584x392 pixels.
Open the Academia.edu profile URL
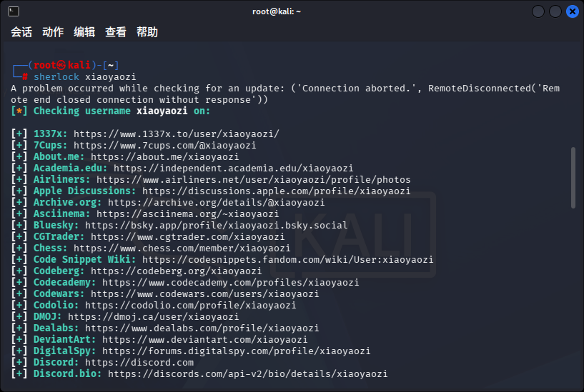tap(233, 168)
